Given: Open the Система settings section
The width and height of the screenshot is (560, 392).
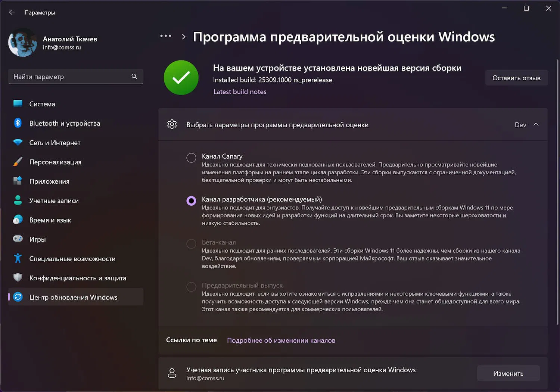Looking at the screenshot, I should coord(76,104).
